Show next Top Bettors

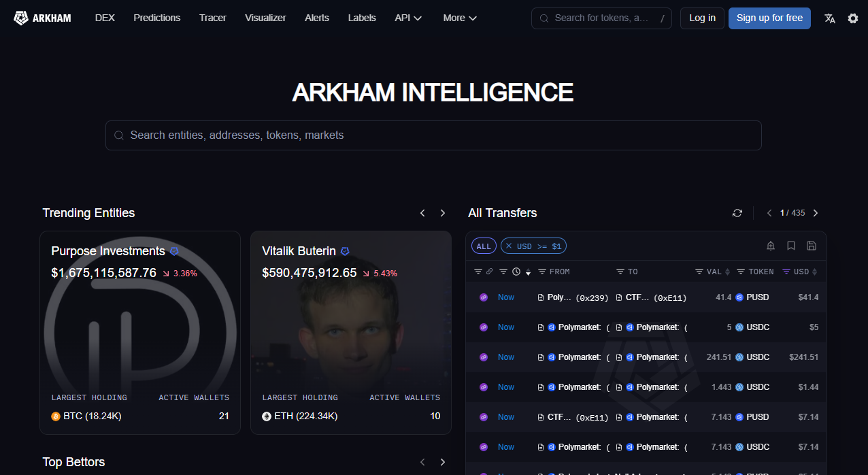[443, 462]
